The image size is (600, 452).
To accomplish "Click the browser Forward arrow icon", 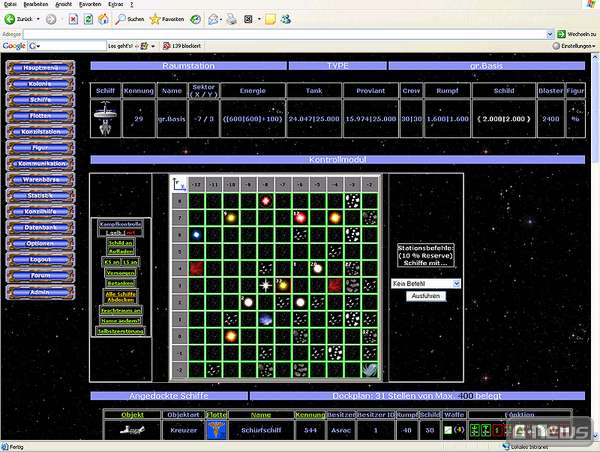I will click(51, 19).
